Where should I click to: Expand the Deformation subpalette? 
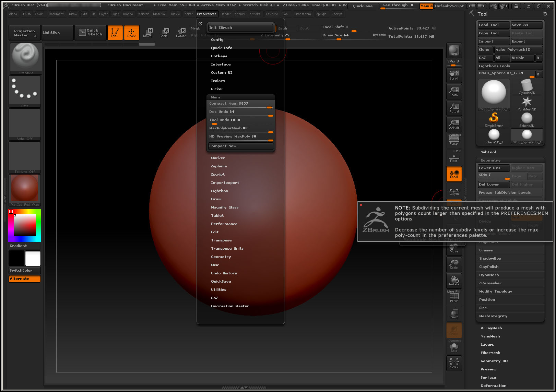pyautogui.click(x=493, y=386)
